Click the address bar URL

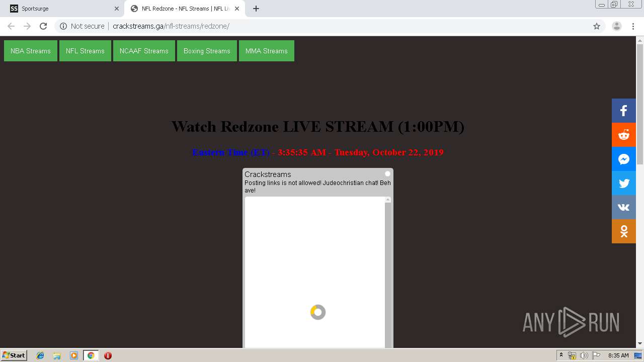click(x=171, y=26)
